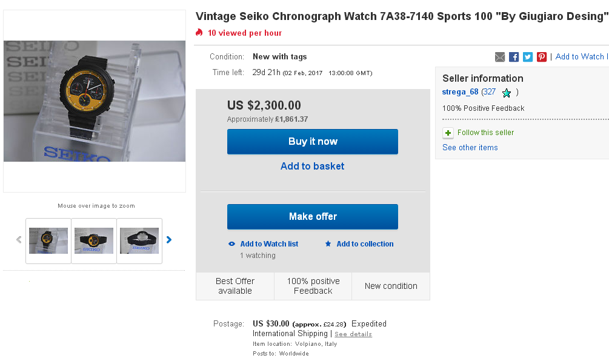The width and height of the screenshot is (609, 364).
Task: Click the Make offer button
Action: pos(313,217)
